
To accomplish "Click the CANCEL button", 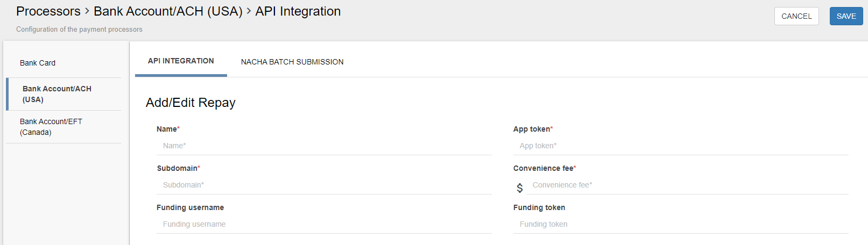I will (796, 16).
